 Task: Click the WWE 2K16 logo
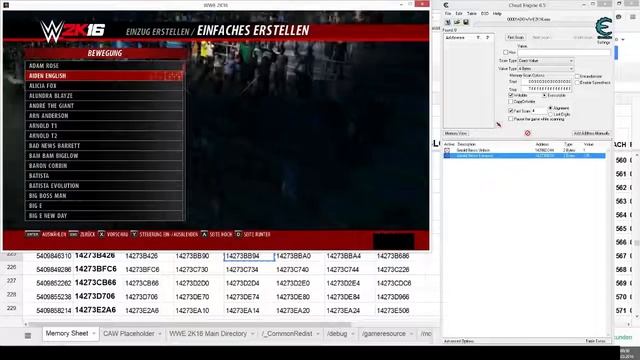[73, 31]
